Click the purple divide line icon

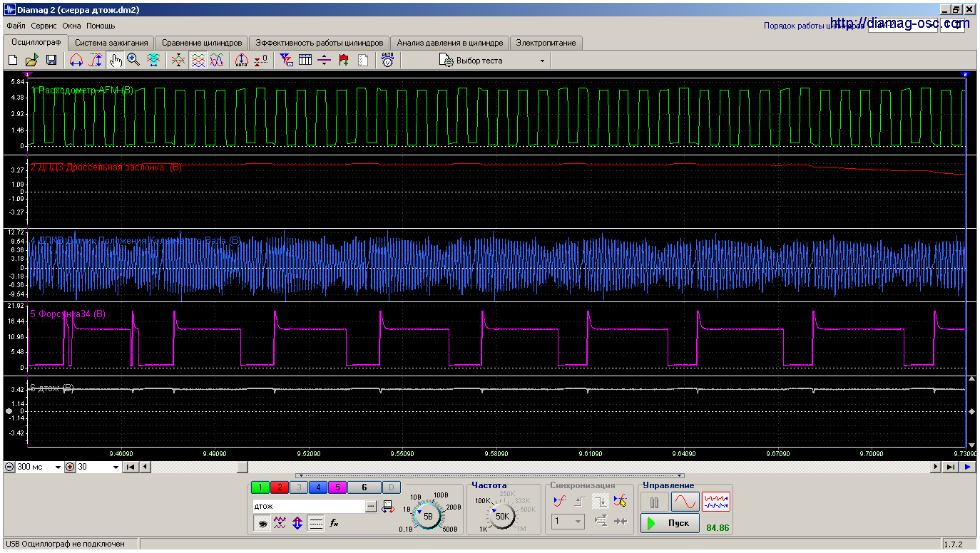325,61
